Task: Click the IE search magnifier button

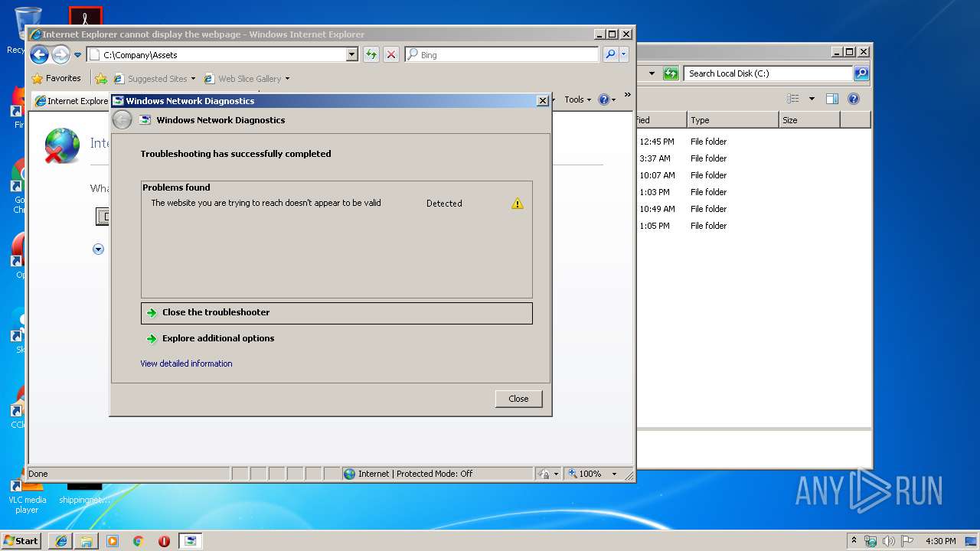Action: click(x=610, y=54)
